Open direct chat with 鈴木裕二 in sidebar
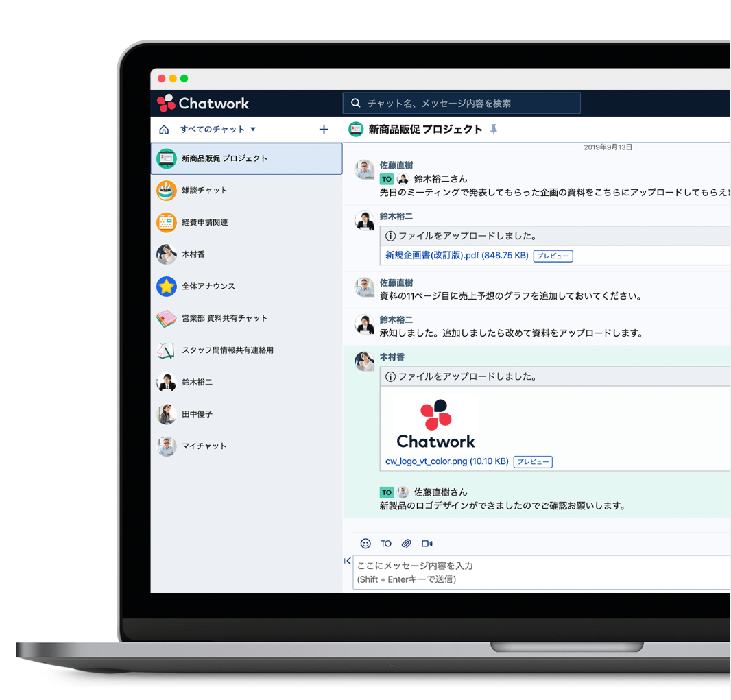The height and width of the screenshot is (700, 731). coord(246,382)
